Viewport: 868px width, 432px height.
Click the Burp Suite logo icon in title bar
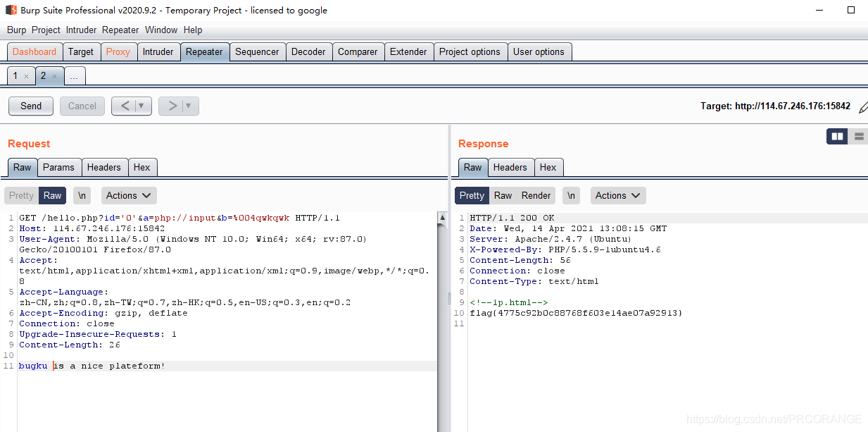(11, 10)
